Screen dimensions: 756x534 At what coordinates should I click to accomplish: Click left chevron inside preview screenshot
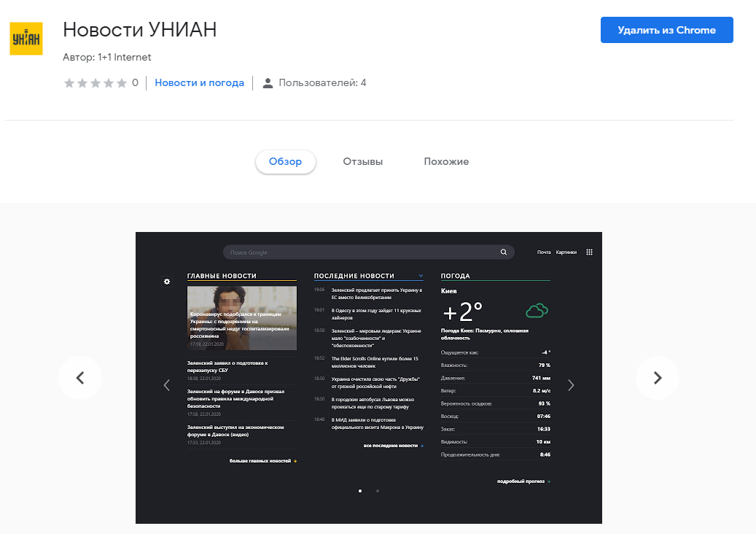(167, 385)
